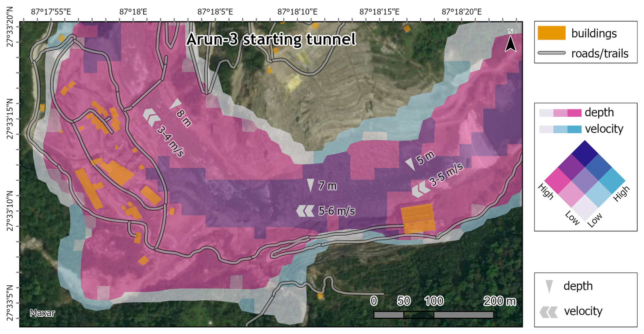644x334 pixels.
Task: Click the north arrow compass icon
Action: click(x=510, y=41)
